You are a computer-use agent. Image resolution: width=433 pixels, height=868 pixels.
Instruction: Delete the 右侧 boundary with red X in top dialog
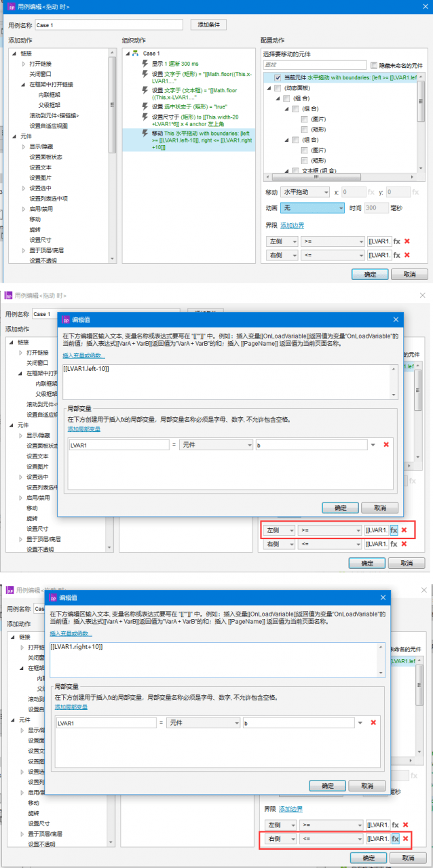(x=407, y=255)
